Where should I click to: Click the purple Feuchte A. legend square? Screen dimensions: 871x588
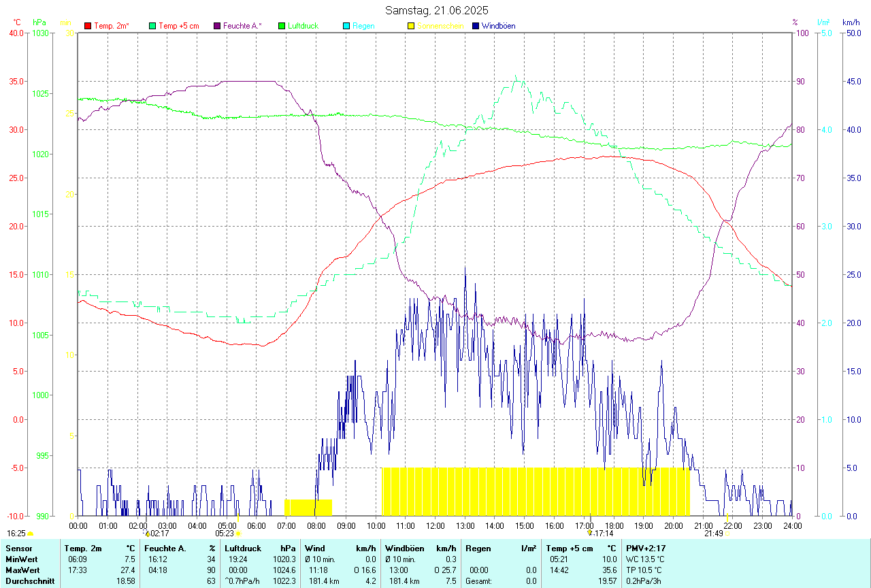(x=217, y=26)
